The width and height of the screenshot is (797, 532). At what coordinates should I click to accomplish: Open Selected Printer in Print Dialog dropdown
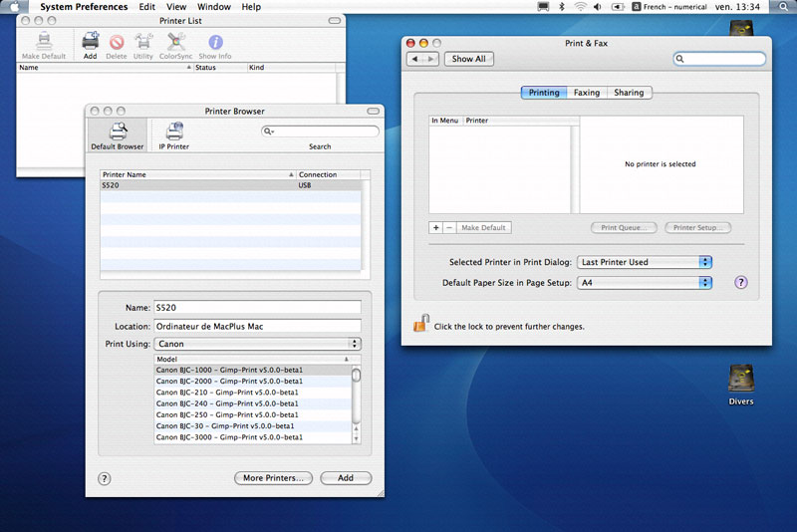pyautogui.click(x=645, y=262)
